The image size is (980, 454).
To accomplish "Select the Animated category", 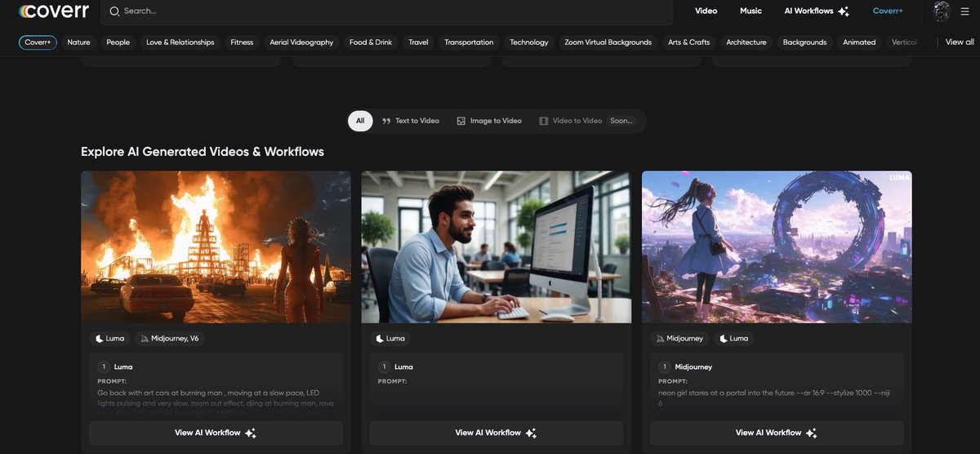I will [x=859, y=42].
